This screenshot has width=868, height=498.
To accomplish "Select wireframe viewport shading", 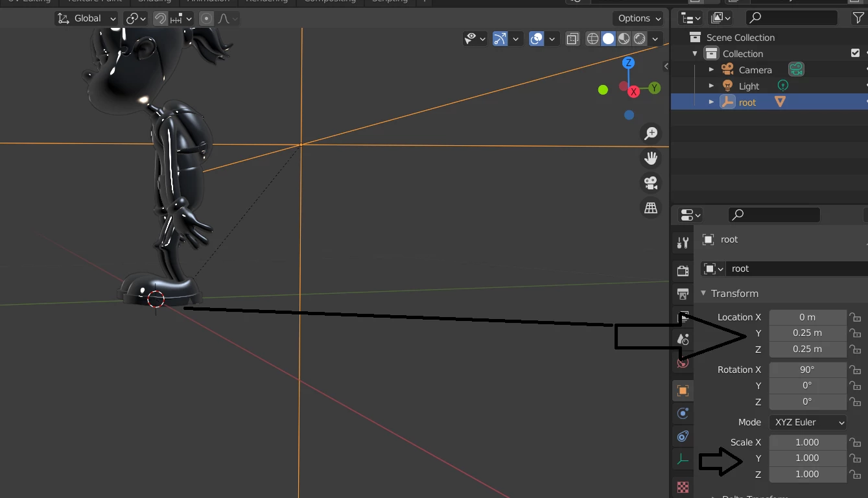I will click(x=592, y=39).
